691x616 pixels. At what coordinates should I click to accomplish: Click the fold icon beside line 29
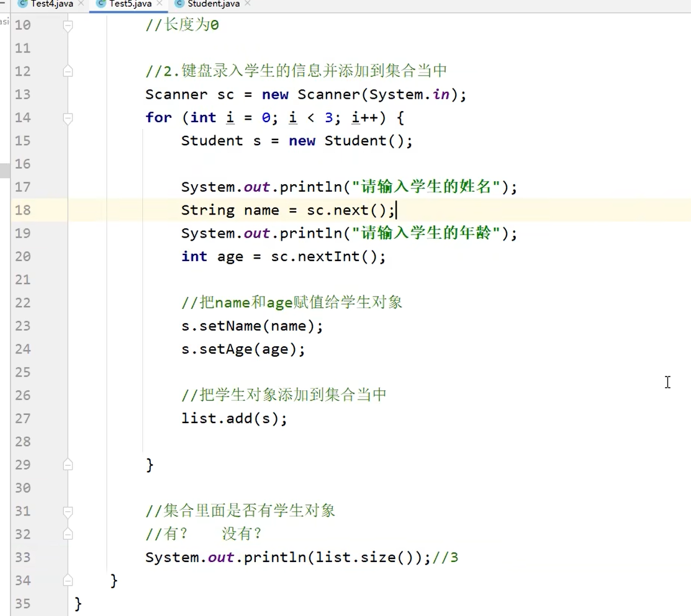[68, 464]
